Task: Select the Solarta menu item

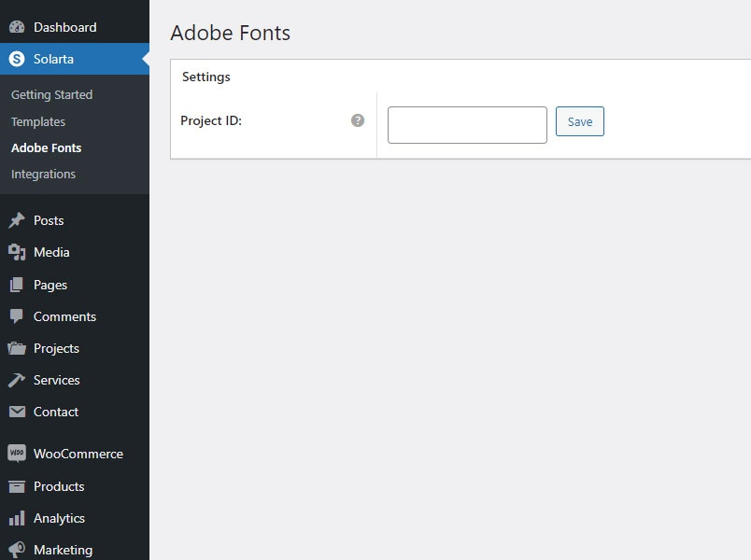Action: pyautogui.click(x=75, y=59)
